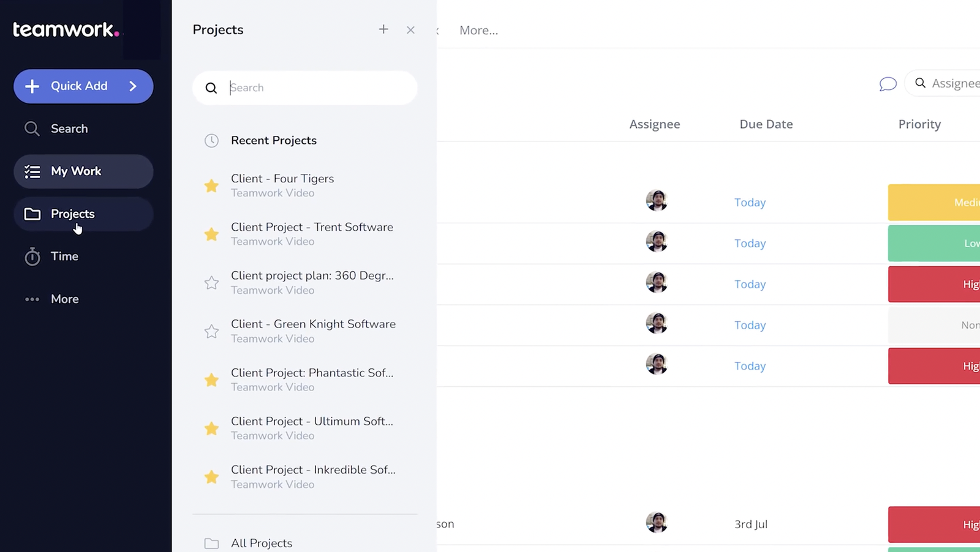This screenshot has height=552, width=980.
Task: Click Today due date in None priority row
Action: (x=750, y=325)
